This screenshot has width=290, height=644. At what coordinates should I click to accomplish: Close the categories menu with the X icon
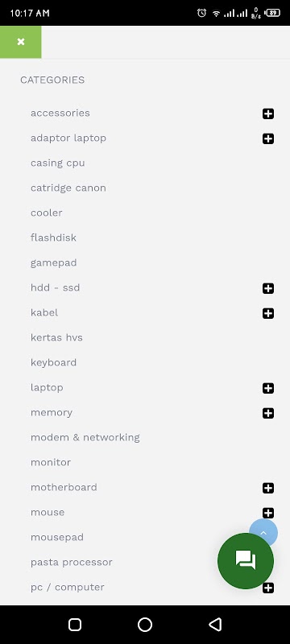click(20, 42)
